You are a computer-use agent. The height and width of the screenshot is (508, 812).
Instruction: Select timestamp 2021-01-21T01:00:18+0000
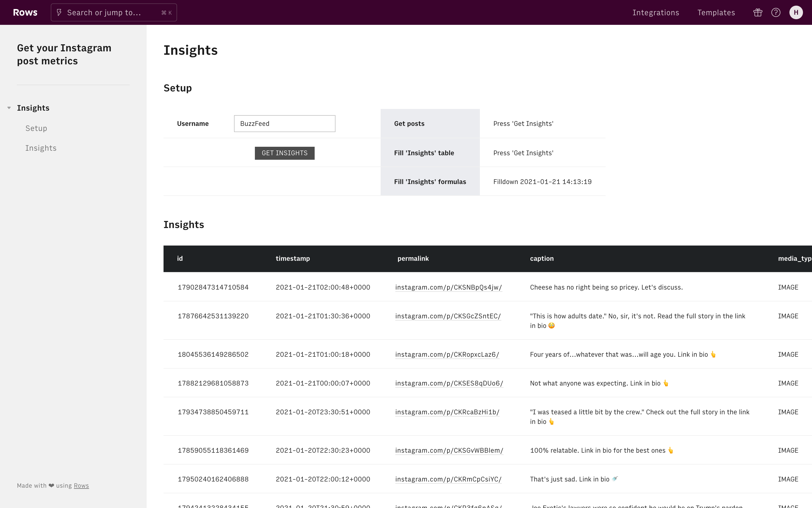coord(323,354)
